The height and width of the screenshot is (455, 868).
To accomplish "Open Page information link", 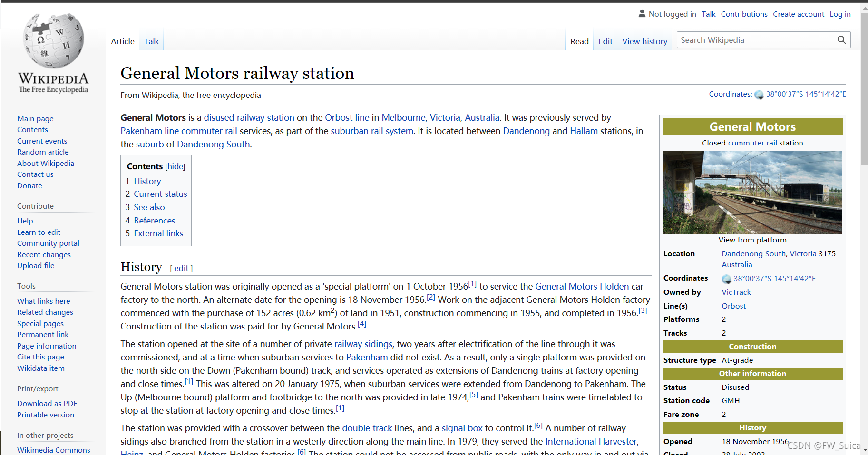I will [x=47, y=346].
